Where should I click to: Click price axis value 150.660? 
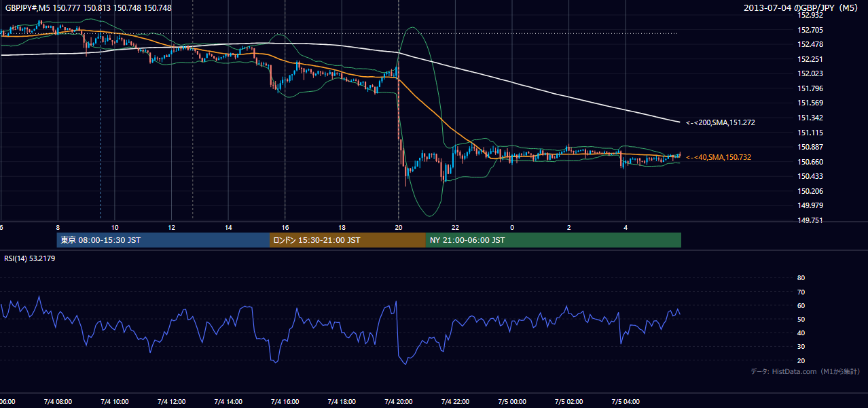(810, 163)
